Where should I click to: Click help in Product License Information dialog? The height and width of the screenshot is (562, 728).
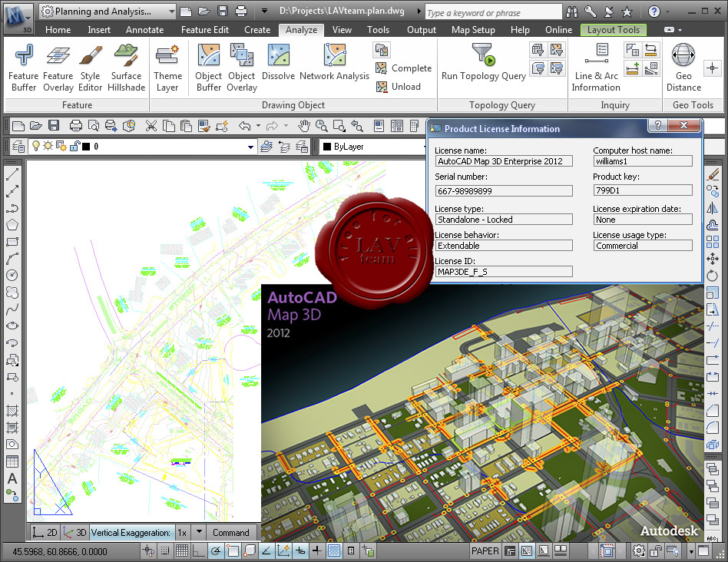(x=658, y=125)
